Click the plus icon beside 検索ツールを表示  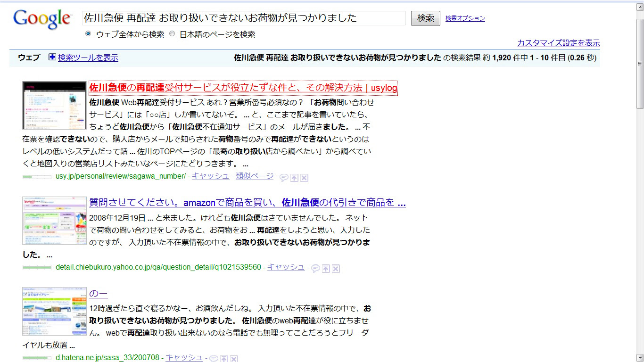pos(52,58)
